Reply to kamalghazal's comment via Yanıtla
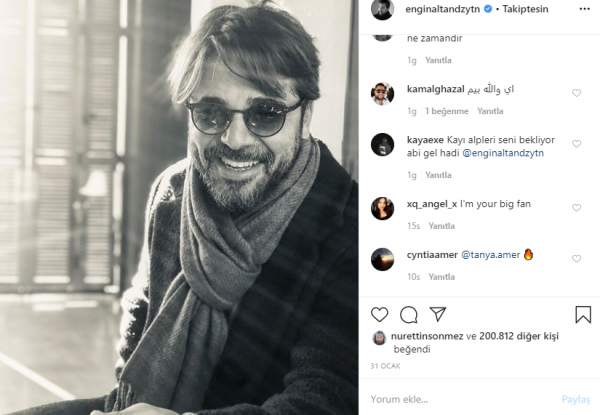This screenshot has width=600, height=415. [x=490, y=110]
